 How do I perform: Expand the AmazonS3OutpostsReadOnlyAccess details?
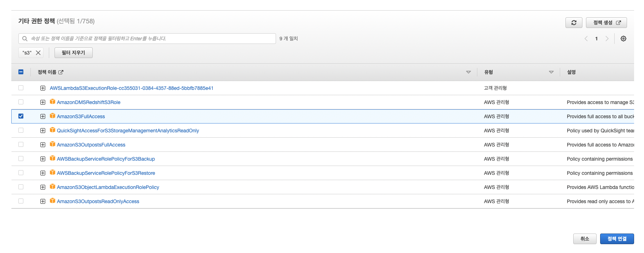click(x=43, y=201)
